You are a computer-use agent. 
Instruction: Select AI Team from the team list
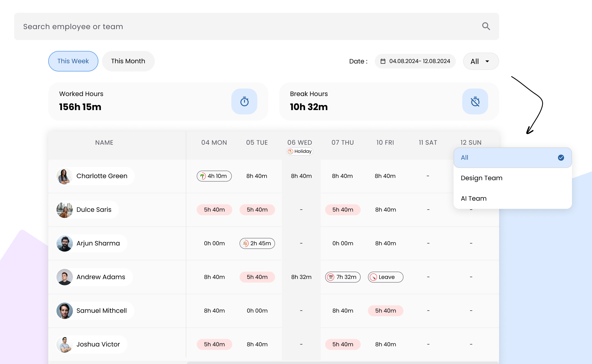pos(474,198)
